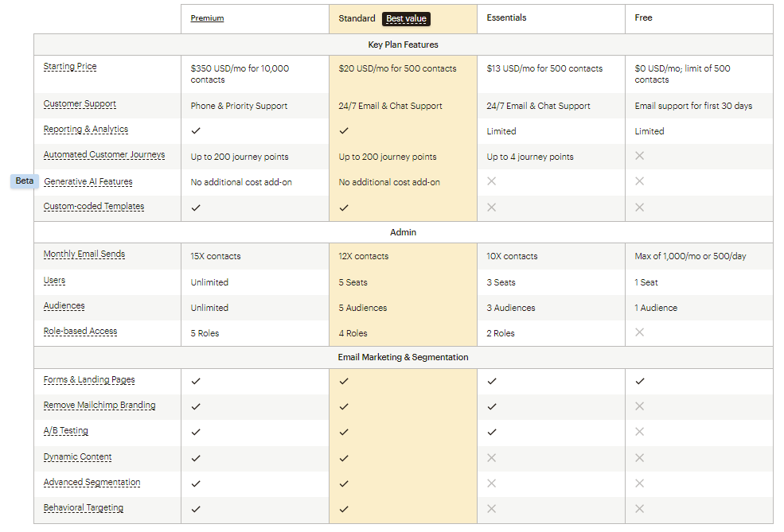Click Free X mark for Generative AI Features
The height and width of the screenshot is (532, 784).
coord(639,181)
